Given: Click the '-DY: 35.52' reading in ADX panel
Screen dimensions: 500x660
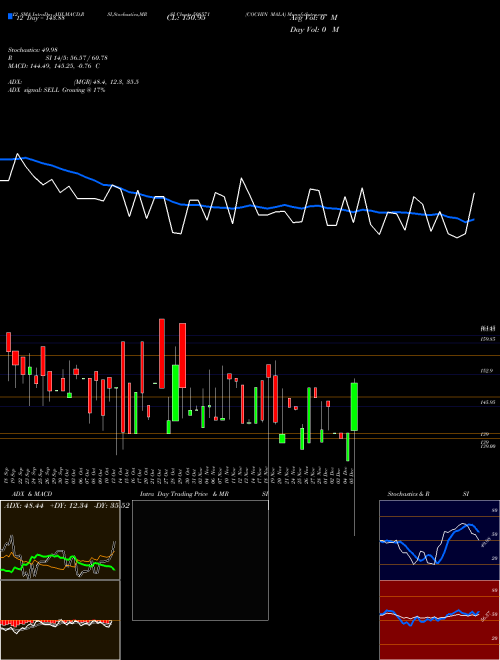Looking at the screenshot, I should tap(111, 506).
